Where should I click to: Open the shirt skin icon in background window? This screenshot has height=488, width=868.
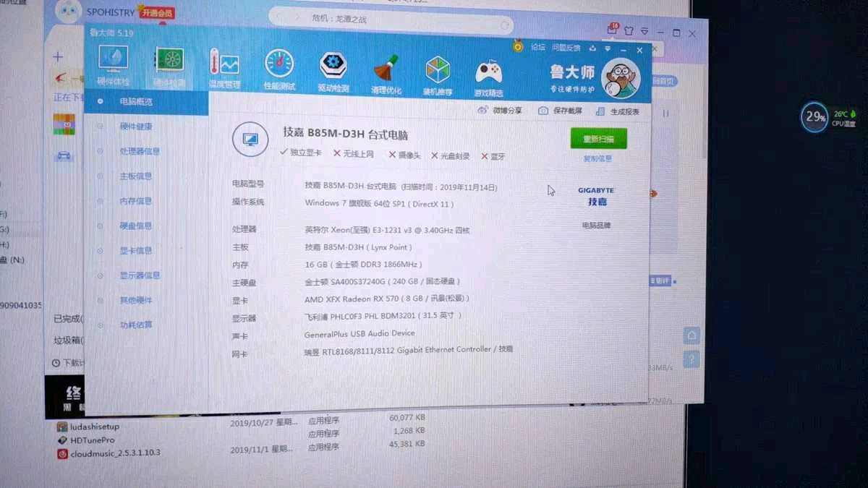click(628, 31)
